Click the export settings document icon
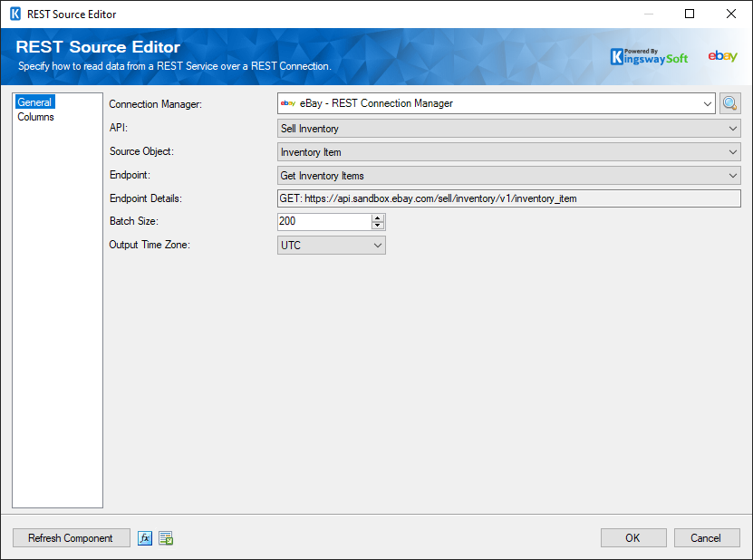 coord(166,537)
